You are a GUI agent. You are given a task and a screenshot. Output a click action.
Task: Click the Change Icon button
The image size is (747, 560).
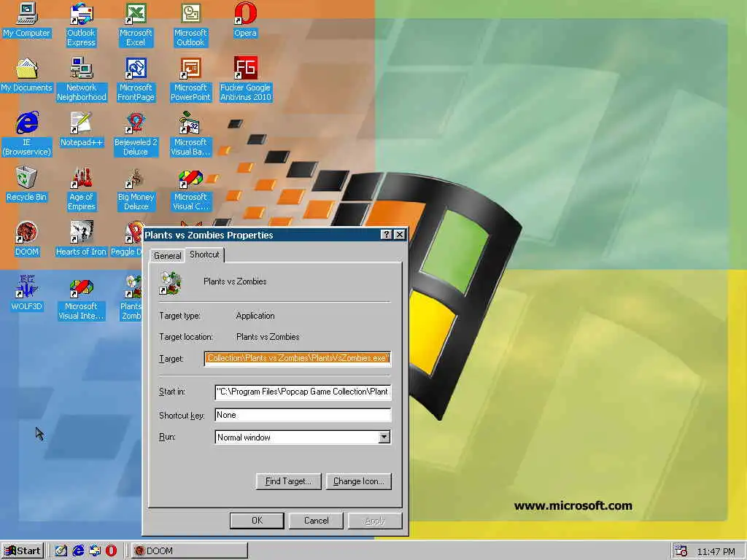point(359,481)
